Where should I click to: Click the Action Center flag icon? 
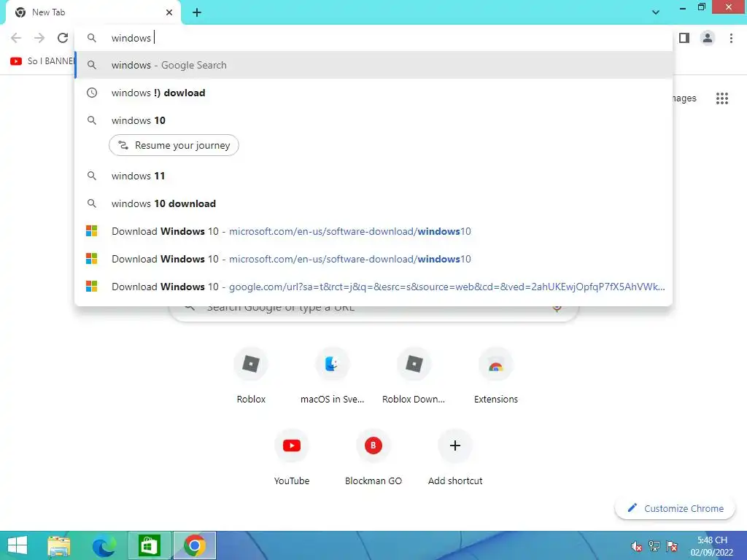672,546
